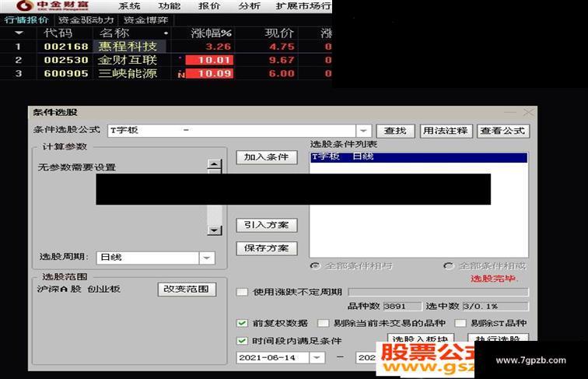The height and width of the screenshot is (379, 588).
Task: Select the 全部条件相或 radio button
Action: [449, 266]
